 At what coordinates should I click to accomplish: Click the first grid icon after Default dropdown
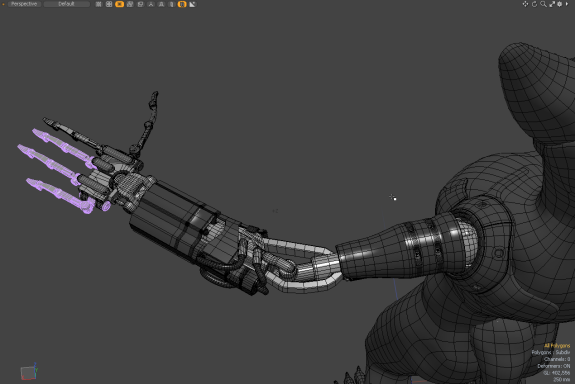tap(99, 4)
